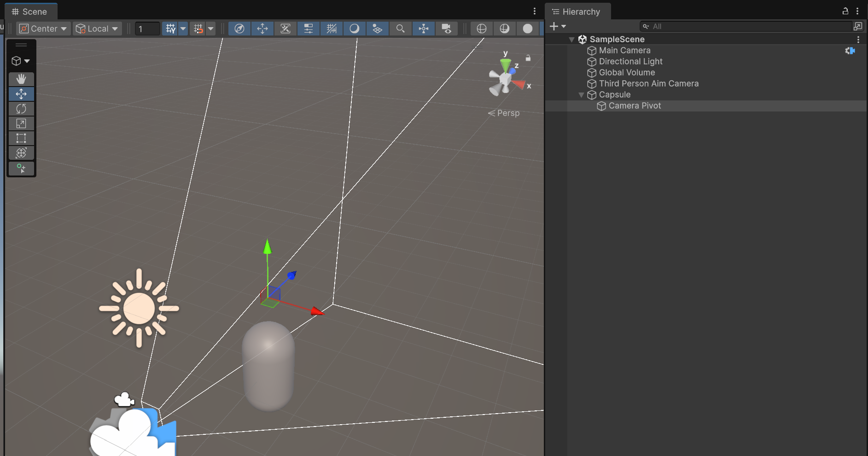Collapse the Capsule object in Hierarchy

(581, 95)
